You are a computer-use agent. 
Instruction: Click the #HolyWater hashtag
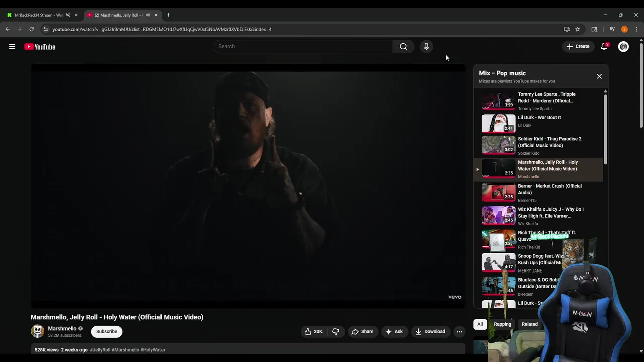tap(153, 350)
